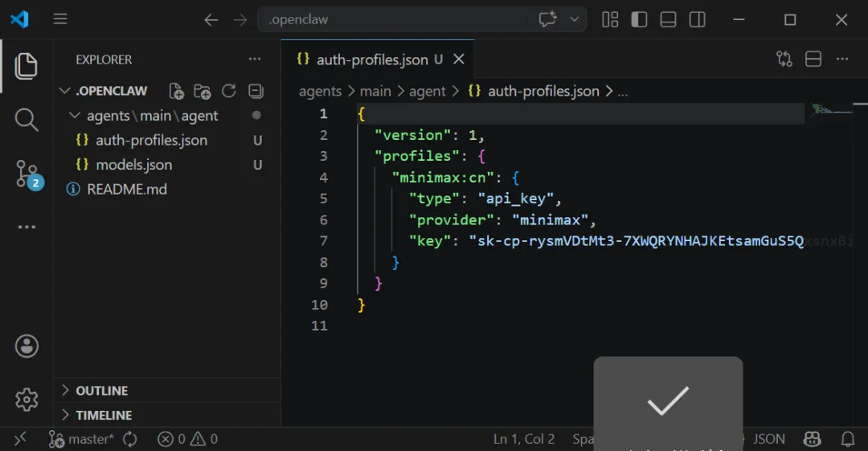This screenshot has width=868, height=451.
Task: Click Ln 1, Col 2 cursor position
Action: pyautogui.click(x=524, y=440)
